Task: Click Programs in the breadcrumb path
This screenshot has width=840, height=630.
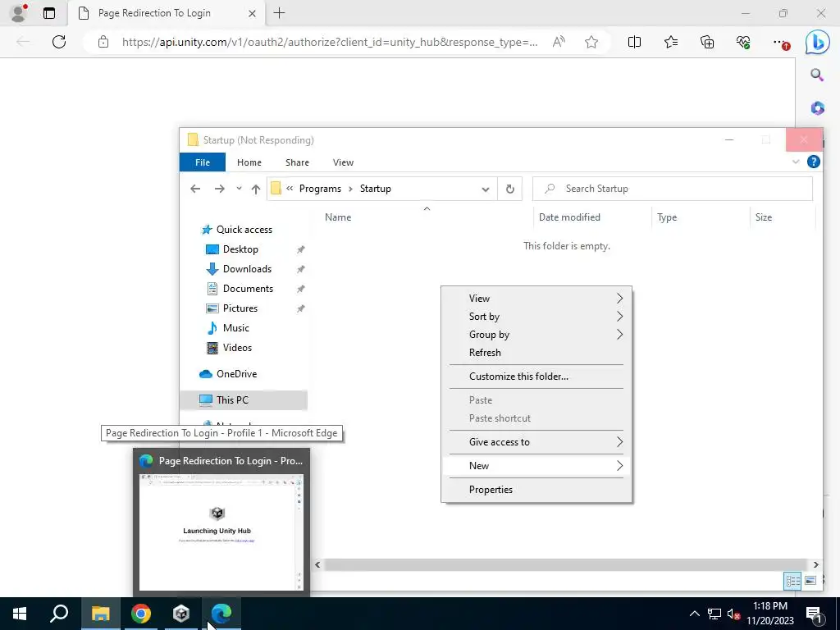Action: coord(320,189)
